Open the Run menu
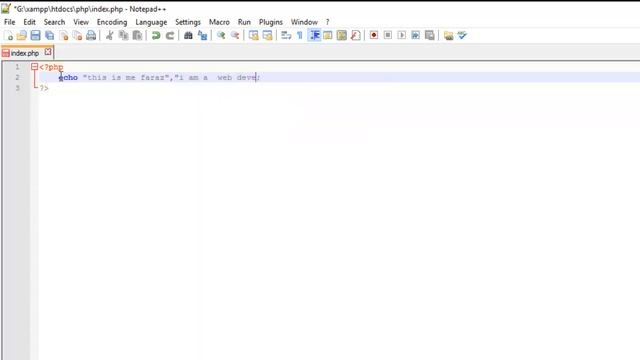The width and height of the screenshot is (640, 360). [244, 22]
